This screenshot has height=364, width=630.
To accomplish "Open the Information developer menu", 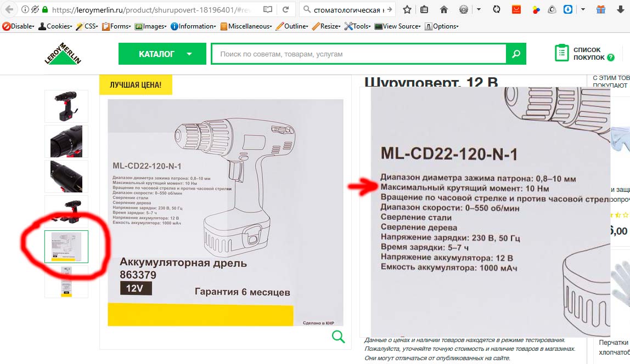I will click(194, 26).
